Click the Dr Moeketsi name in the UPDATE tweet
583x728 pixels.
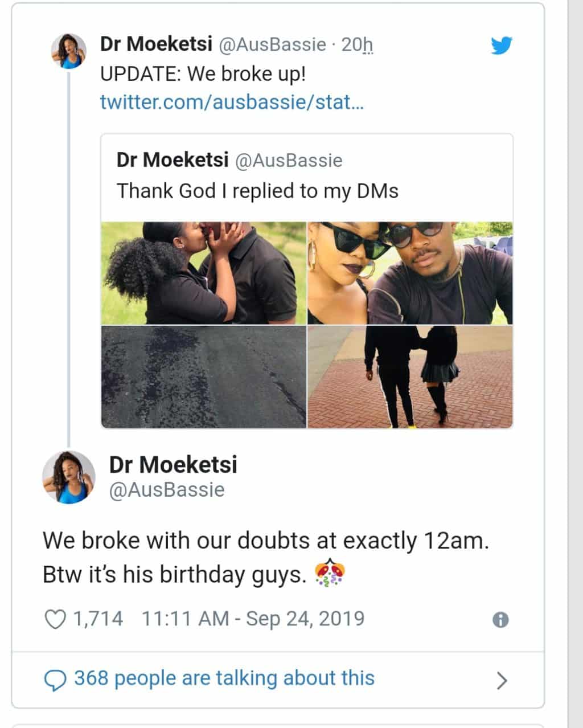click(156, 44)
